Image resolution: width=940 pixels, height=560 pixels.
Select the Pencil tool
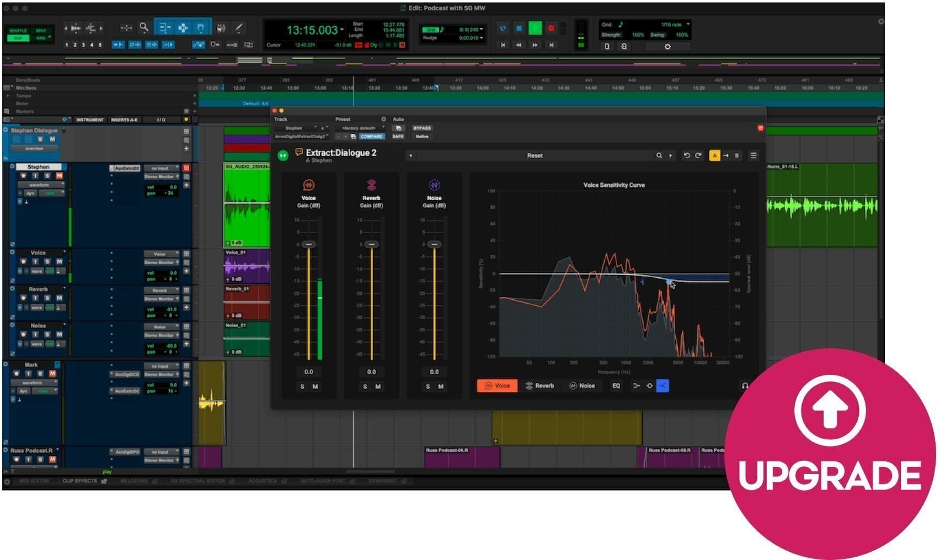(x=239, y=28)
